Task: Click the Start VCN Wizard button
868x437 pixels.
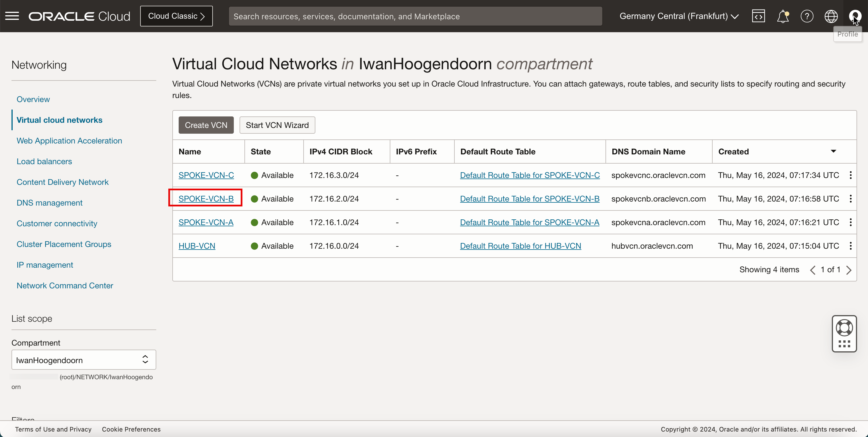Action: tap(277, 125)
